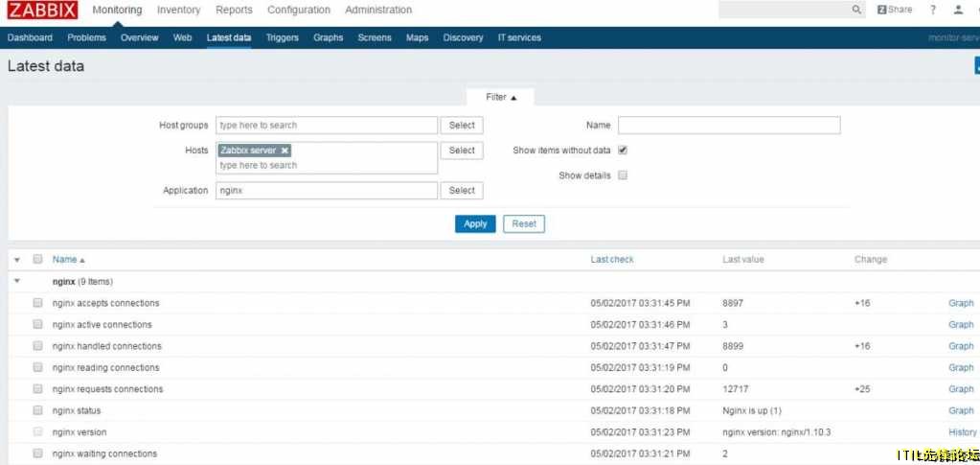980x465 pixels.
Task: Click the 'nginx waiting connections' item name
Action: tap(104, 453)
